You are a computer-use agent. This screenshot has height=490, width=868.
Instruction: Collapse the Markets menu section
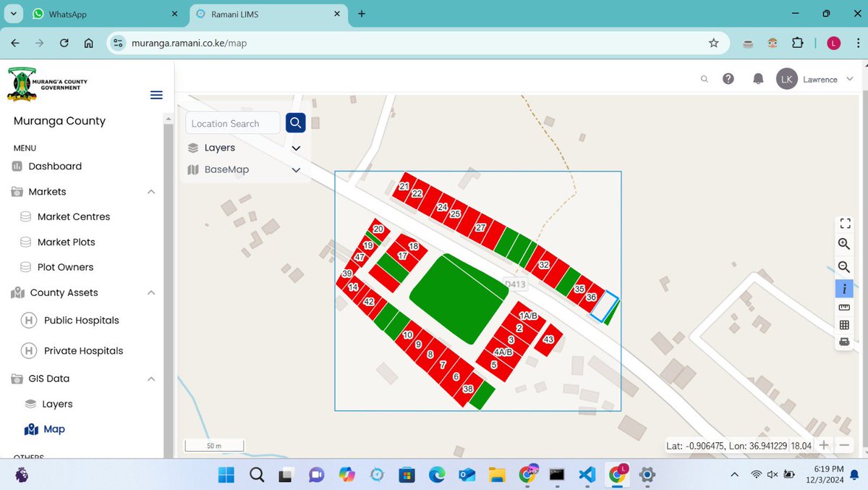[x=151, y=192]
